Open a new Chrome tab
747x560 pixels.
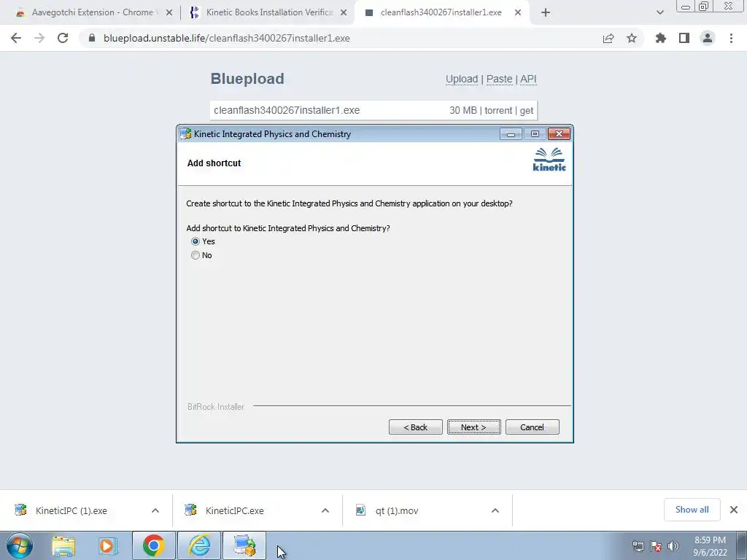pos(546,12)
